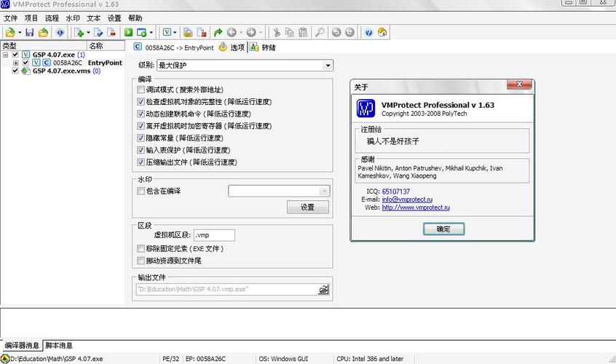Uncheck the 0058A26C EntryPoint tree checkbox

pos(25,63)
